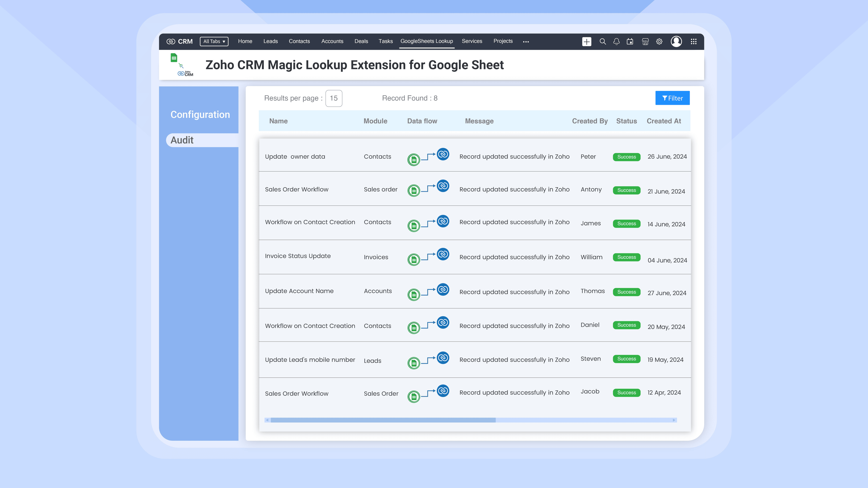
Task: Click Success badge in Jacob's row
Action: (x=626, y=393)
